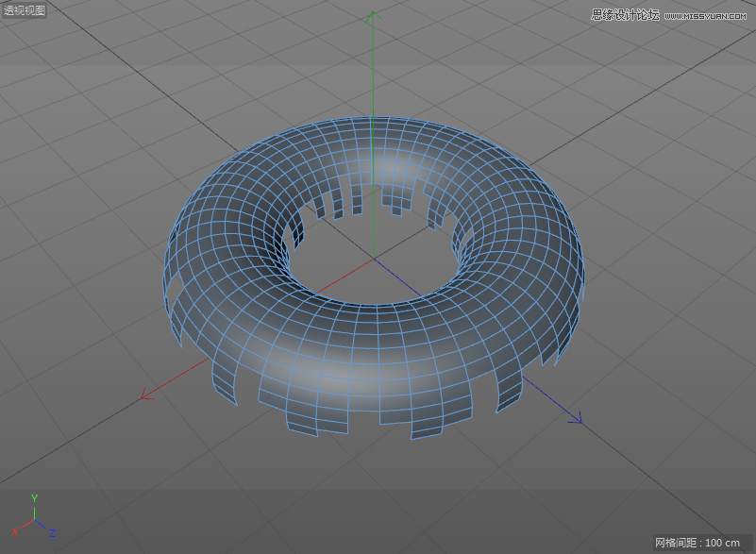
Task: Click the green Y letter in corner gizmo
Action: coord(34,497)
